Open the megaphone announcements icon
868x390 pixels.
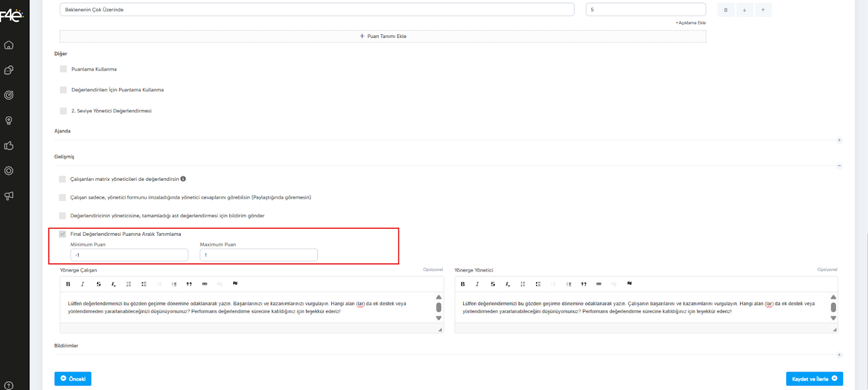tap(9, 196)
